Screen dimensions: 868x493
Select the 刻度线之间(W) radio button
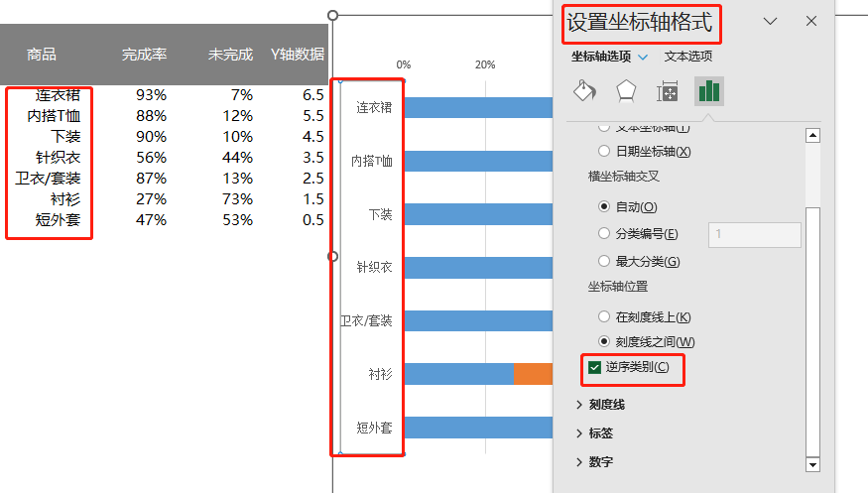604,341
